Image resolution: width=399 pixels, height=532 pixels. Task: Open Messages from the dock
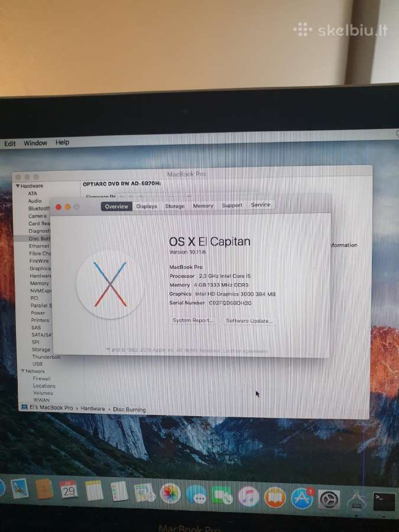[196, 494]
